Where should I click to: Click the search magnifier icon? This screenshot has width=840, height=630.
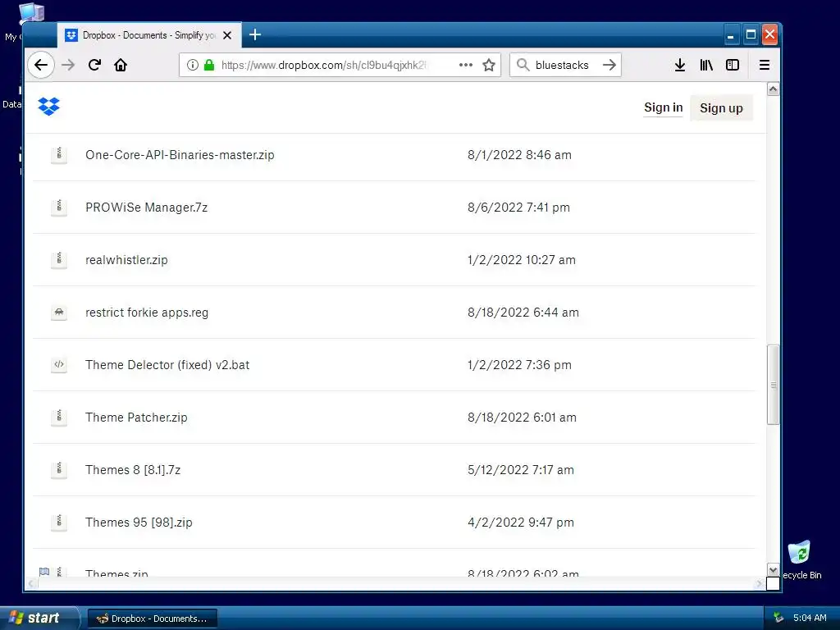point(523,65)
